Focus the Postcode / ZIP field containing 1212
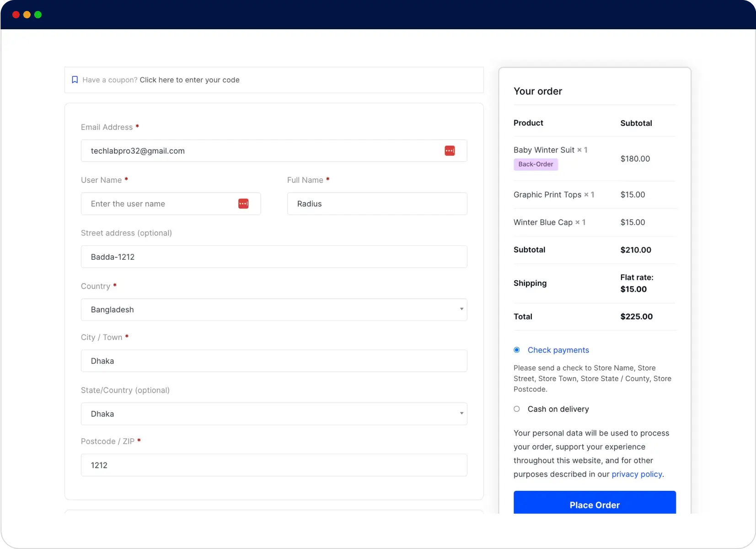This screenshot has width=756, height=549. click(274, 465)
